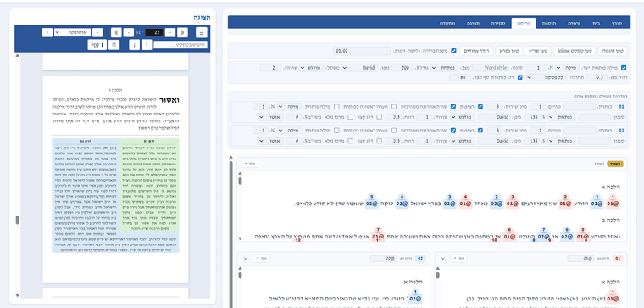Click blue 02@ marker number 4 in main editor

click(402, 203)
